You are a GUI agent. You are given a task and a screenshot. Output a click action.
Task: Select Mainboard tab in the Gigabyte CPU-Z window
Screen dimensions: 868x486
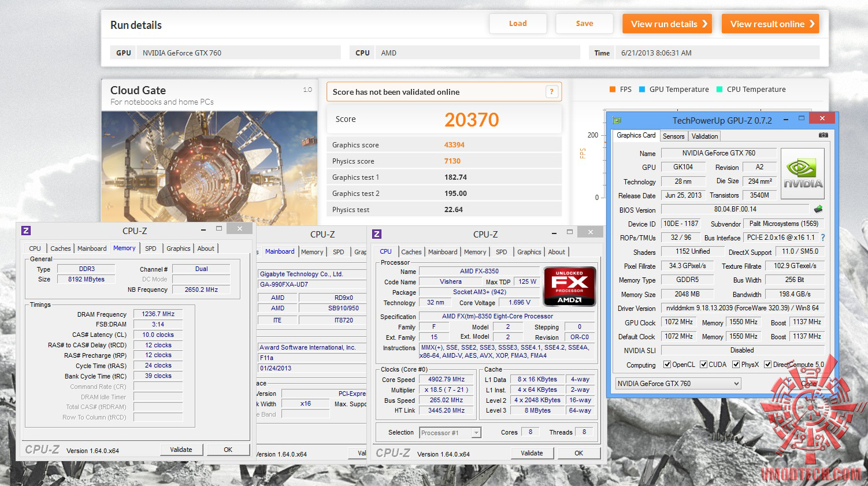(x=280, y=251)
